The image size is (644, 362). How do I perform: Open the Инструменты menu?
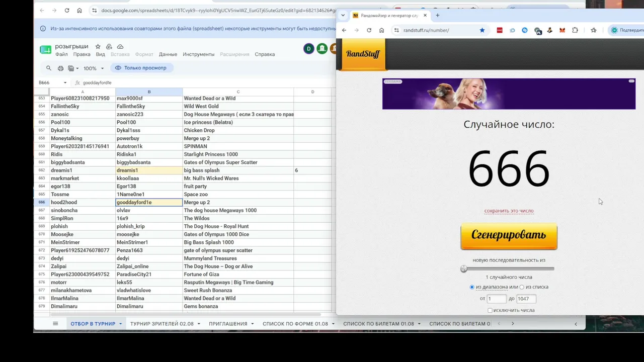point(199,54)
